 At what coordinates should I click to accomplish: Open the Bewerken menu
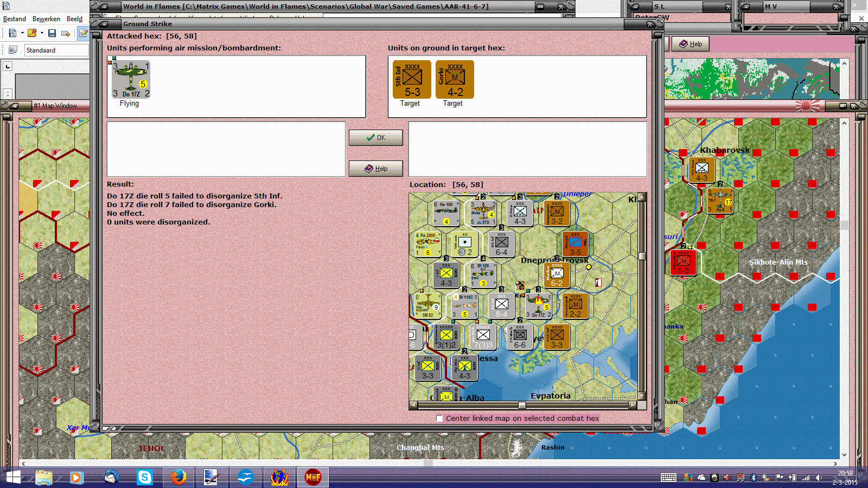pos(46,19)
